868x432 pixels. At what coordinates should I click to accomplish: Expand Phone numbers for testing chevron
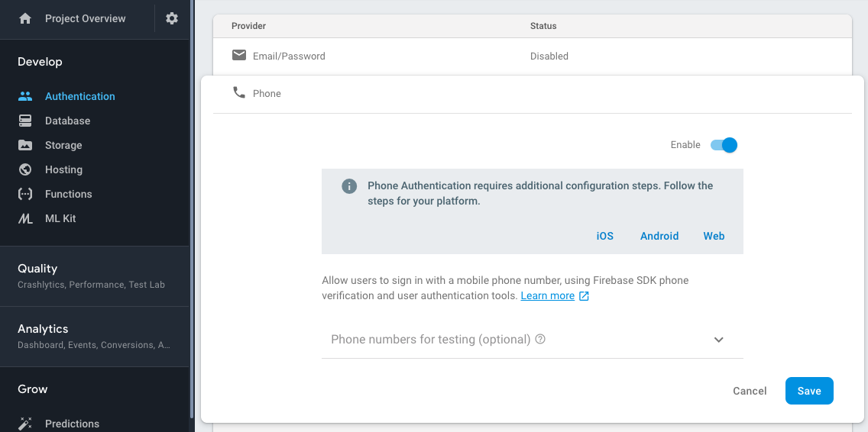718,340
